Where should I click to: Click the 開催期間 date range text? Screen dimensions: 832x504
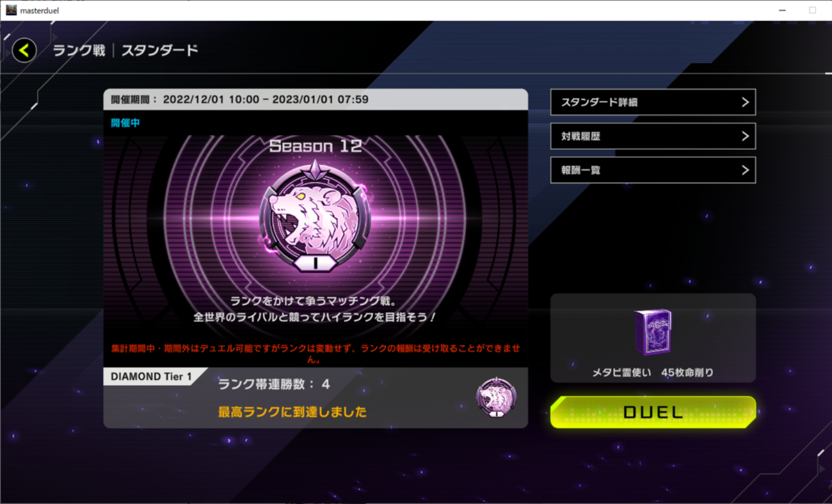240,100
